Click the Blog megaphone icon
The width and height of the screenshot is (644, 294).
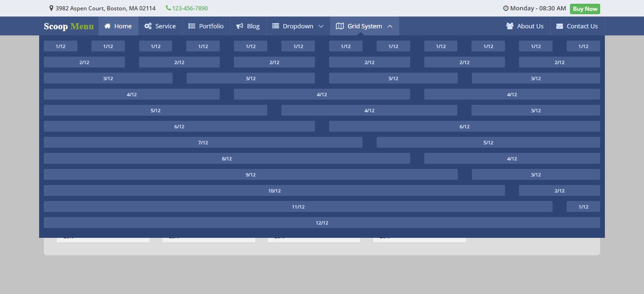point(240,26)
